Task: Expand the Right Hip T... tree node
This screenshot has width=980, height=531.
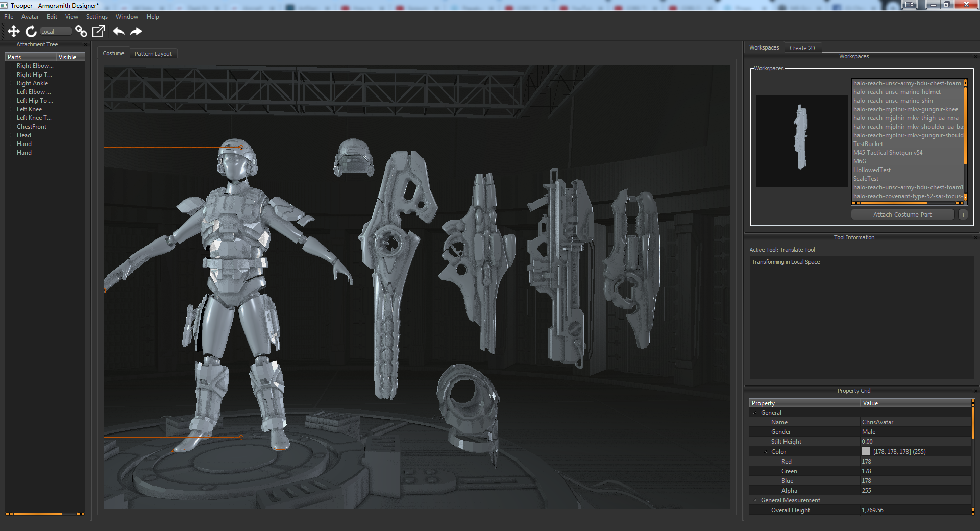Action: (11, 75)
